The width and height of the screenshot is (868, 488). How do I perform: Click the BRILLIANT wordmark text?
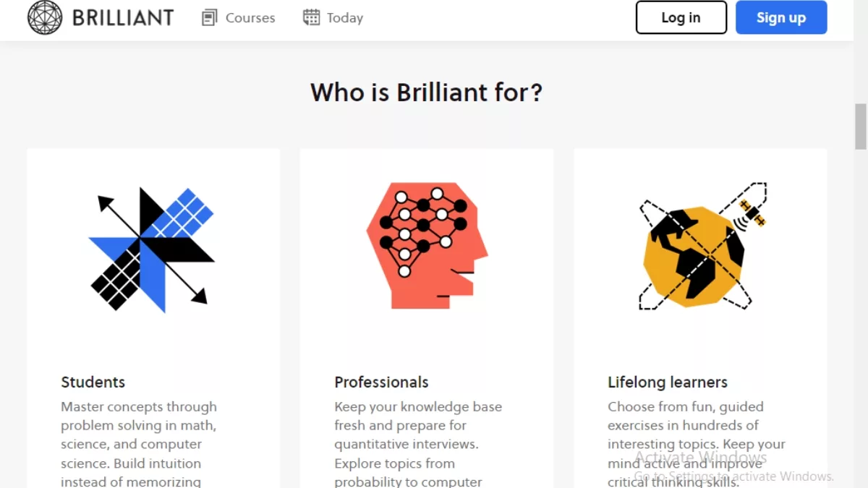coord(123,17)
